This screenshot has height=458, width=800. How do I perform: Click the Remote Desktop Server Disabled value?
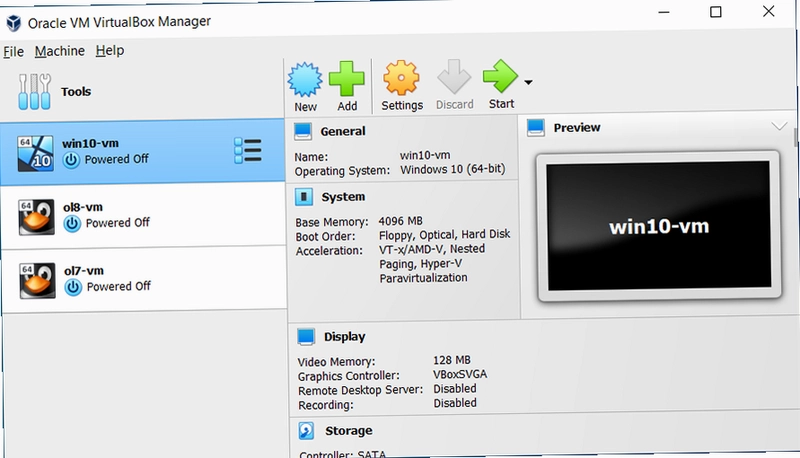[x=455, y=389]
